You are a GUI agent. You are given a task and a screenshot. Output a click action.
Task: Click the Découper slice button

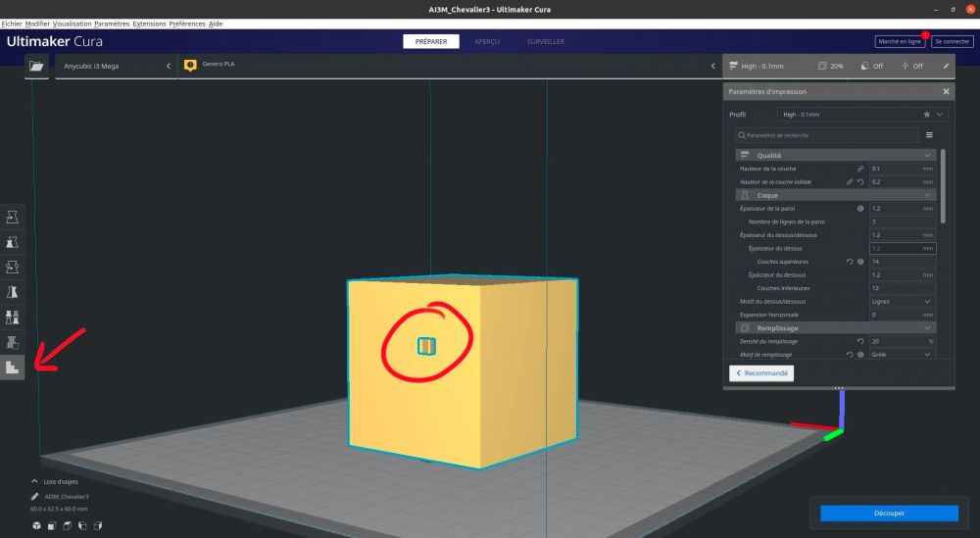coord(889,513)
